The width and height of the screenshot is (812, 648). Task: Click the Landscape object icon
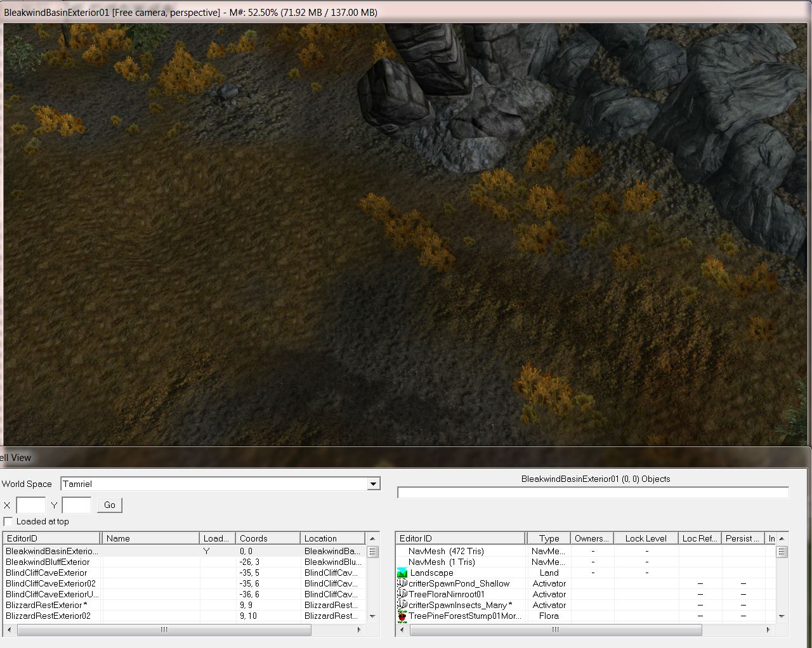pos(402,573)
